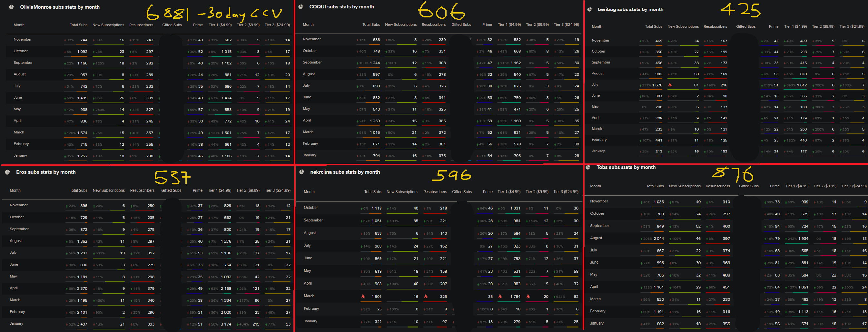Click the fire icon in beribug July row
This screenshot has width=868, height=332.
point(670,85)
